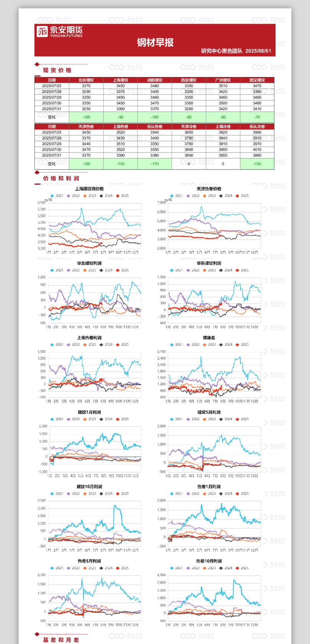The image size is (310, 644).
Task: Click the 研究中心黑色团队 2025/08/01 byline
Action: pyautogui.click(x=236, y=51)
